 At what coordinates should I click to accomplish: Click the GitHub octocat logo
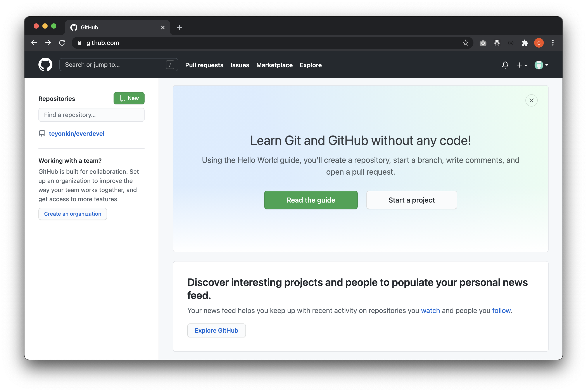coord(45,65)
